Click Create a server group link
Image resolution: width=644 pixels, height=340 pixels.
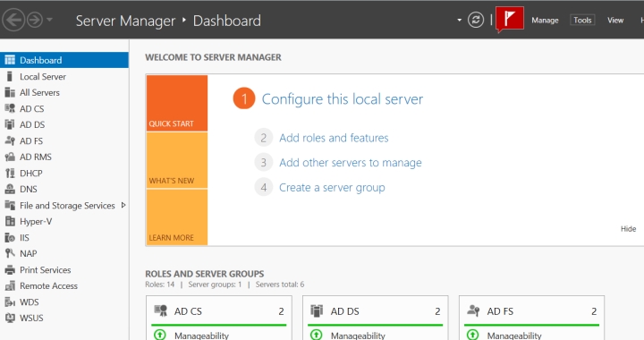(332, 188)
